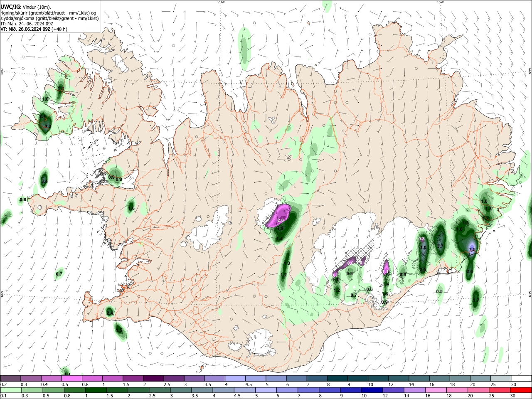This screenshot has height=399, width=532.
Task: Click the 1.7 precipitation value on the map
Action: pyautogui.click(x=476, y=300)
